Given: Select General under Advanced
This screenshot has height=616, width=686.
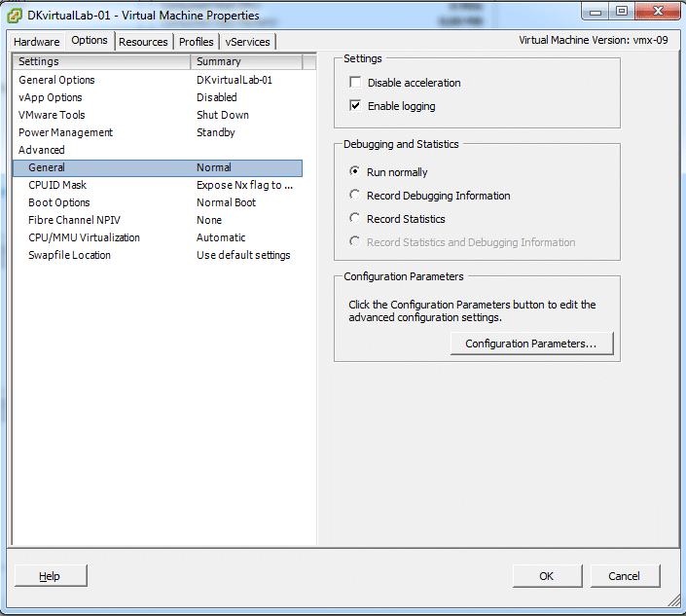Looking at the screenshot, I should (158, 168).
